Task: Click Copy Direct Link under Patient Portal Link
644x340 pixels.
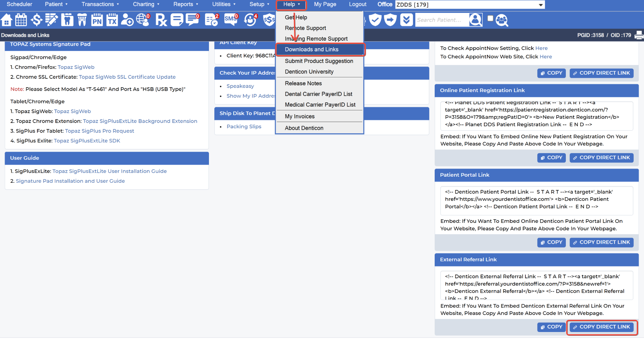Action: point(602,242)
